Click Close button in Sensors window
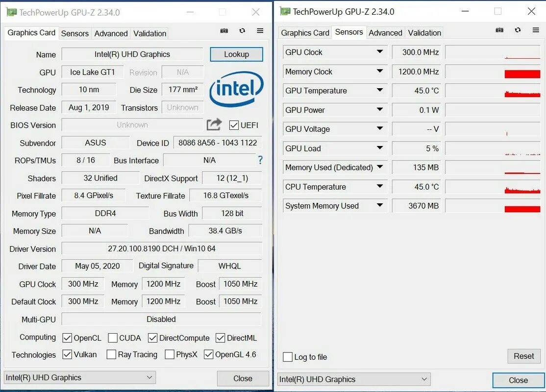The width and height of the screenshot is (546, 392). [518, 380]
